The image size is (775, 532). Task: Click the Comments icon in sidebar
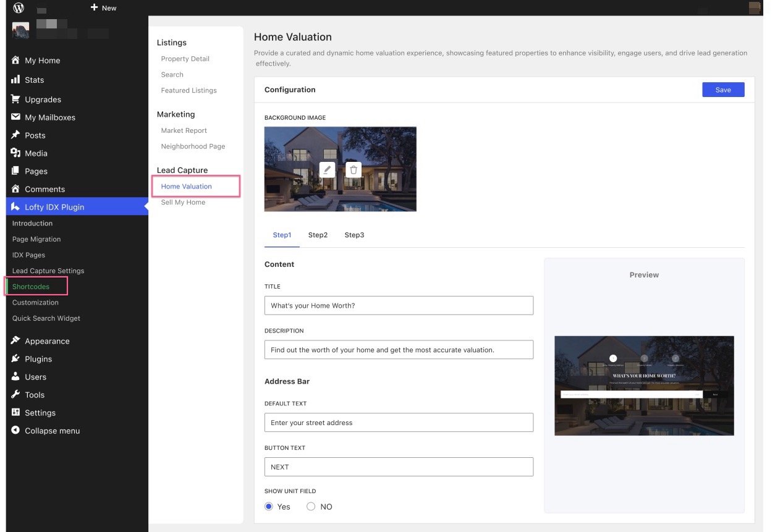16,188
